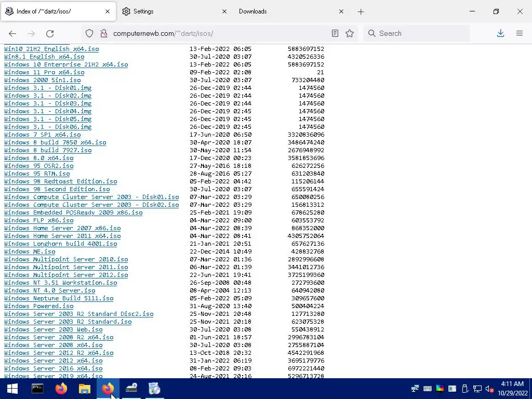The image size is (532, 399).
Task: Open installer taskbar icon
Action: pyautogui.click(x=154, y=389)
